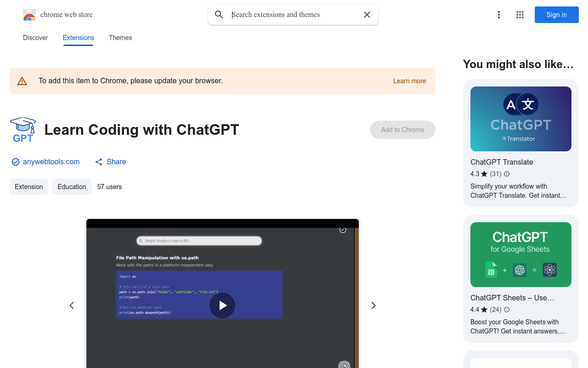The height and width of the screenshot is (368, 588).
Task: Open the Themes tab
Action: pyautogui.click(x=120, y=38)
